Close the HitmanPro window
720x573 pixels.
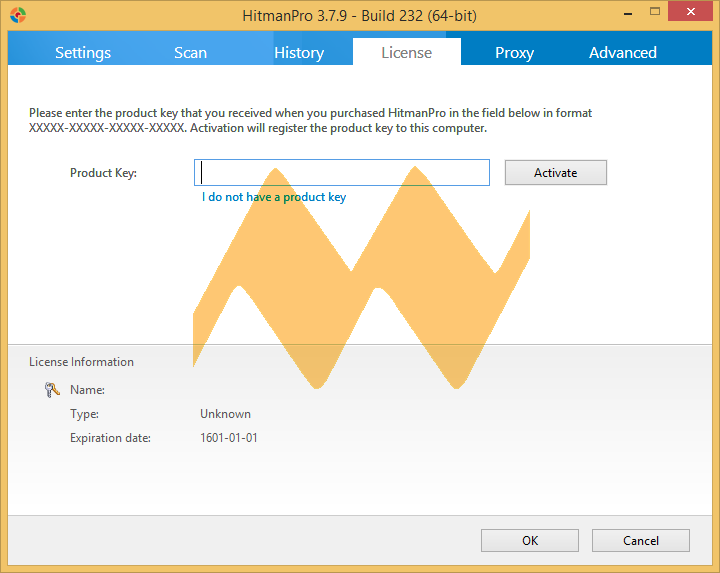[691, 11]
